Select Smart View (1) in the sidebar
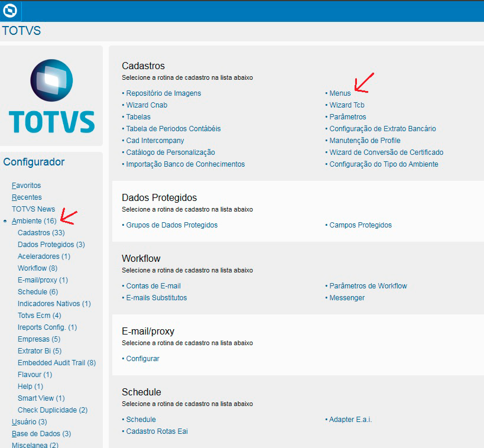 (41, 398)
